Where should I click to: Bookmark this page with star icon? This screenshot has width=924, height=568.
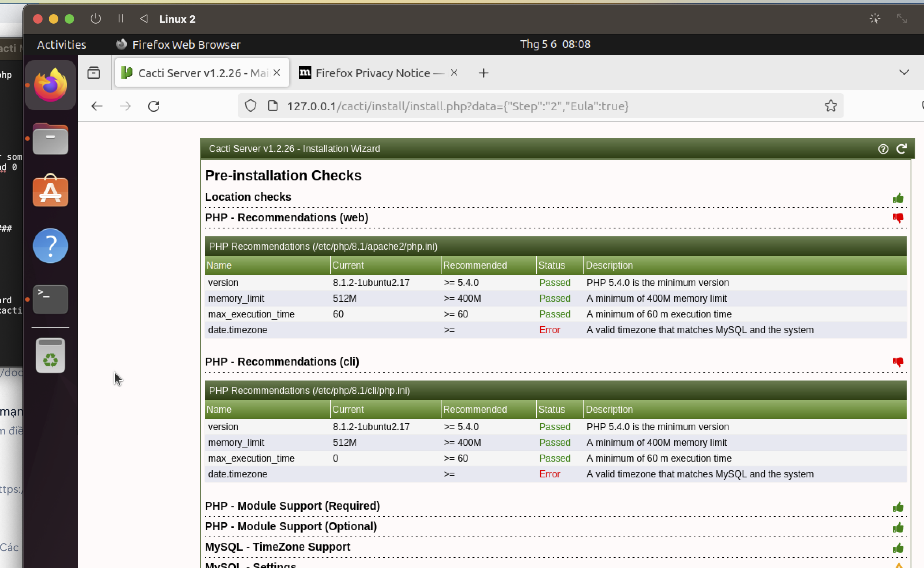coord(831,106)
